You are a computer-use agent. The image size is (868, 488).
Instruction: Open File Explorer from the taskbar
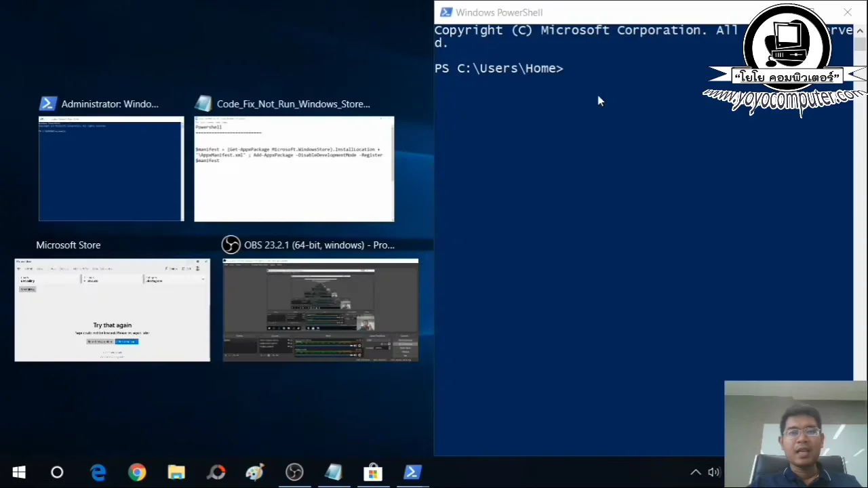click(176, 472)
